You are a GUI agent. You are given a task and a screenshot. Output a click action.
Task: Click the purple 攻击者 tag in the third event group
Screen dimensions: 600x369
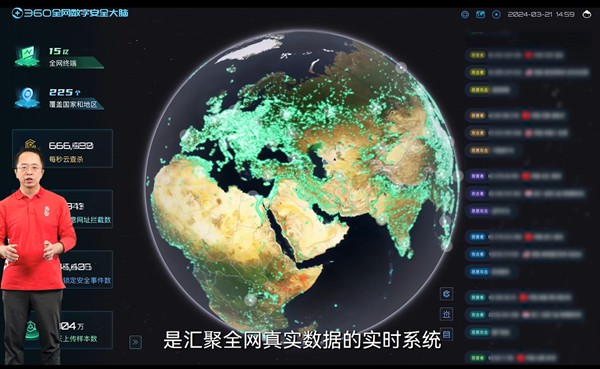[477, 194]
